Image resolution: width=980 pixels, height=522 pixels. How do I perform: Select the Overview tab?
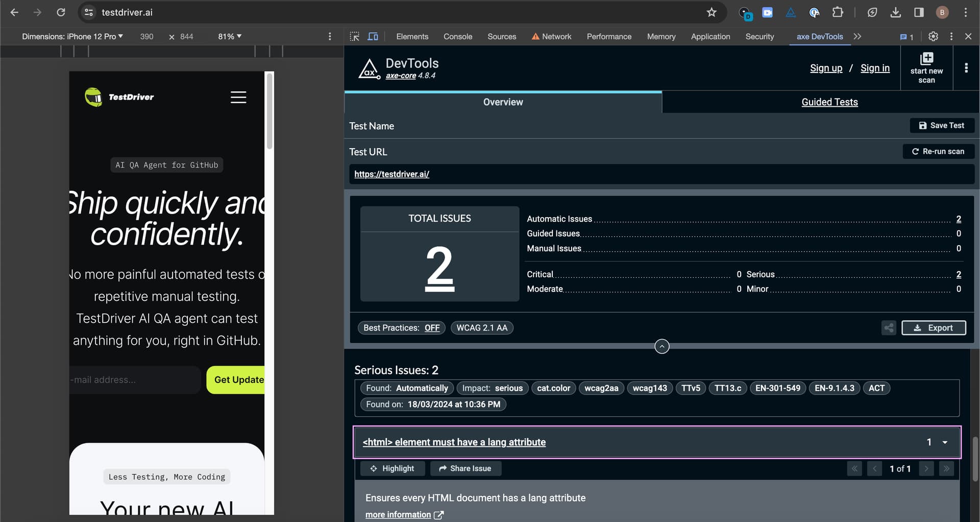(x=503, y=102)
